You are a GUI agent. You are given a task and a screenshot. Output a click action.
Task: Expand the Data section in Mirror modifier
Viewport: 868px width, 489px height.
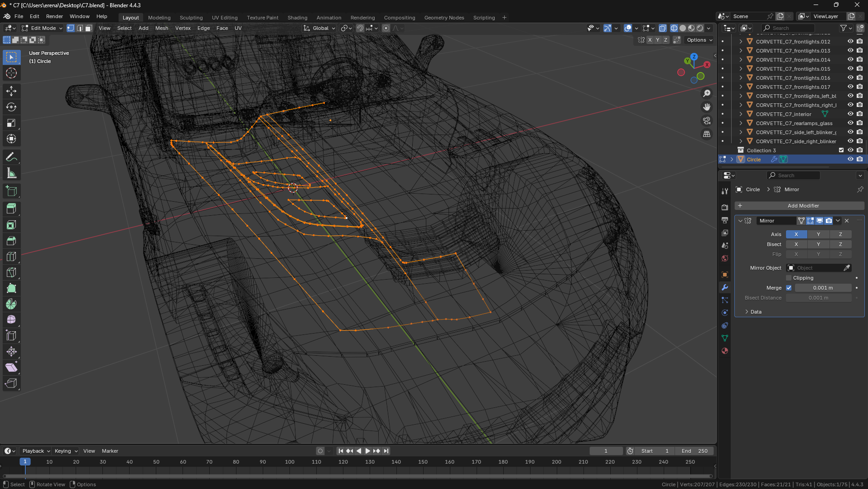pos(755,312)
